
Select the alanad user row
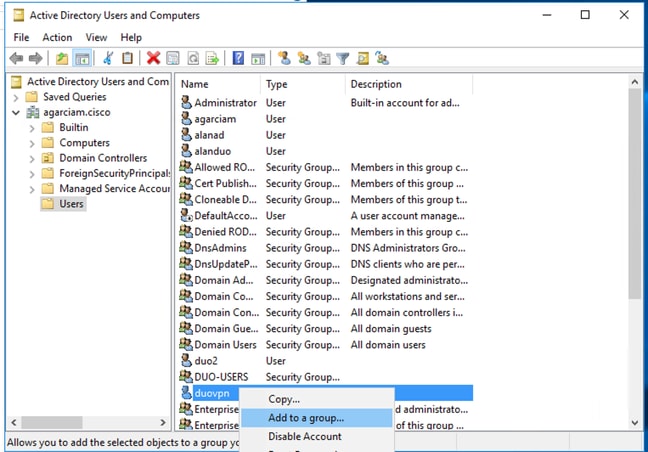(x=326, y=135)
